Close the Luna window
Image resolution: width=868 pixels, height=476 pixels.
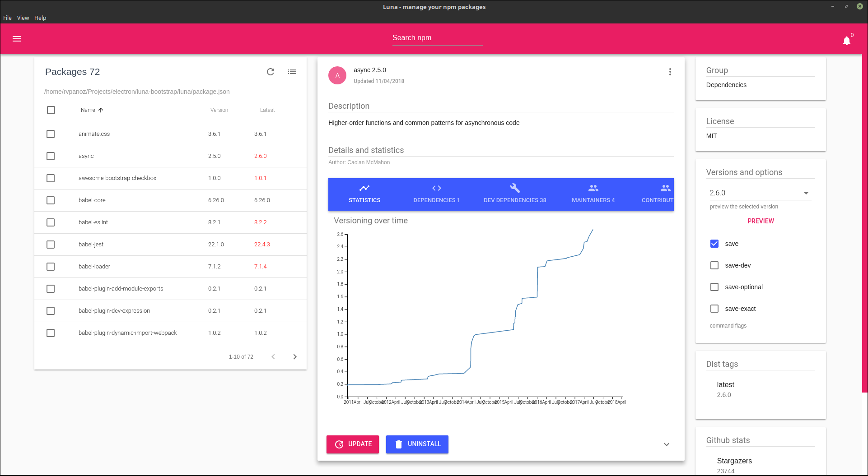pos(860,7)
